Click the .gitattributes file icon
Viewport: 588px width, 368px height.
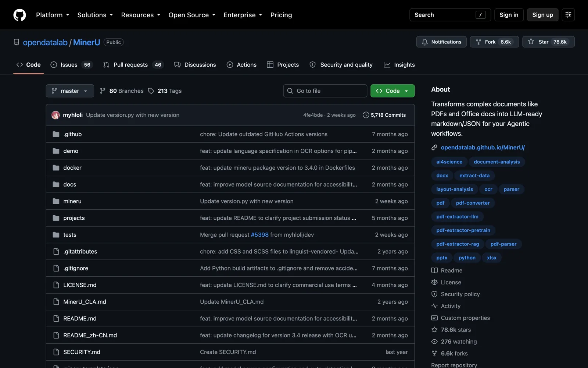tap(56, 252)
